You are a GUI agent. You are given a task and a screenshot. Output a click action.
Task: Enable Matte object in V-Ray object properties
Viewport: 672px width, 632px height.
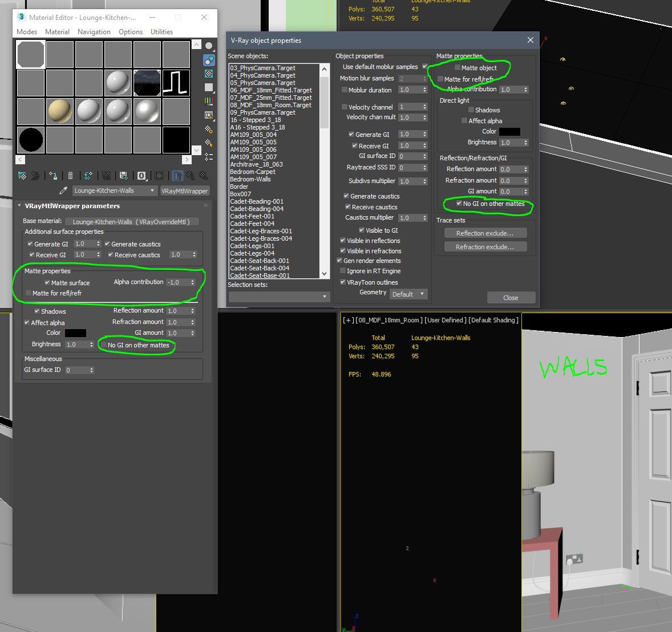(x=458, y=67)
